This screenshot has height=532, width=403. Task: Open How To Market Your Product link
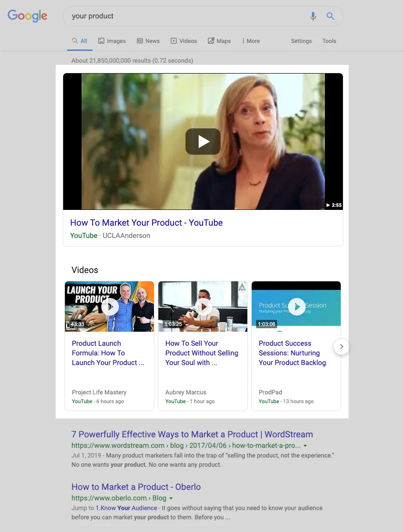[x=146, y=223]
